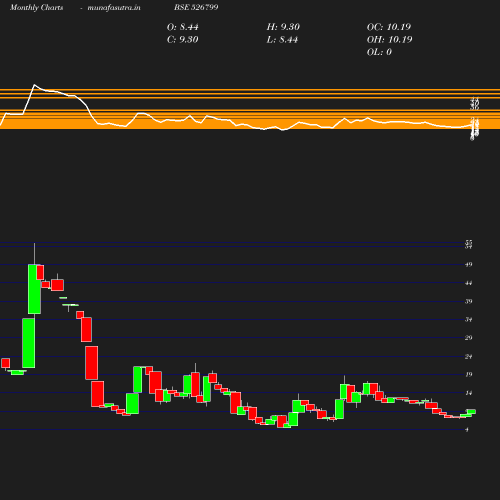Click the "OH: 10.19" value
The height and width of the screenshot is (500, 500).
(389, 40)
